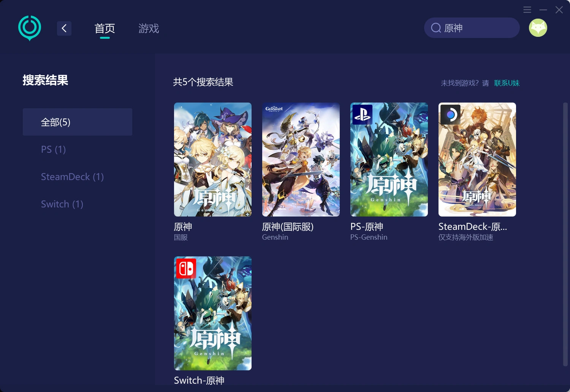Click the 未找到游戏? 请 text
This screenshot has width=570, height=392.
pyautogui.click(x=465, y=83)
